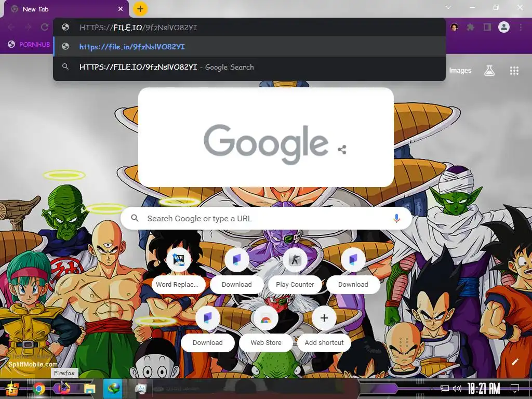Open Google Images link
This screenshot has height=399, width=532.
pos(460,71)
